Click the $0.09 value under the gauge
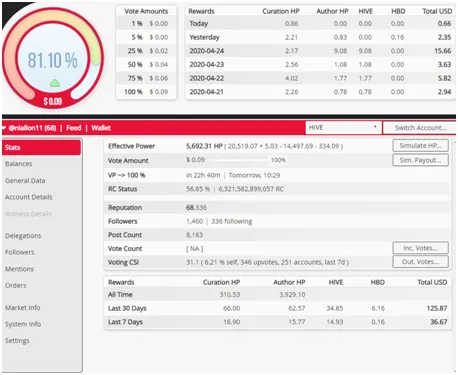 tap(53, 101)
